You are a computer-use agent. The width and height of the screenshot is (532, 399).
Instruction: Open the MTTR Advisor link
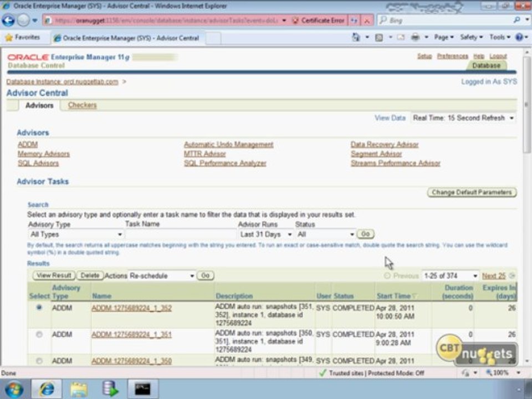coord(205,154)
